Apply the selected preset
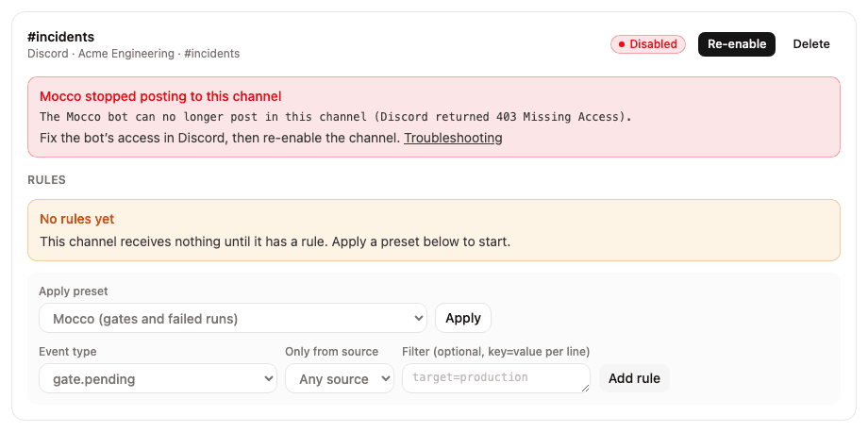868x432 pixels. [463, 318]
